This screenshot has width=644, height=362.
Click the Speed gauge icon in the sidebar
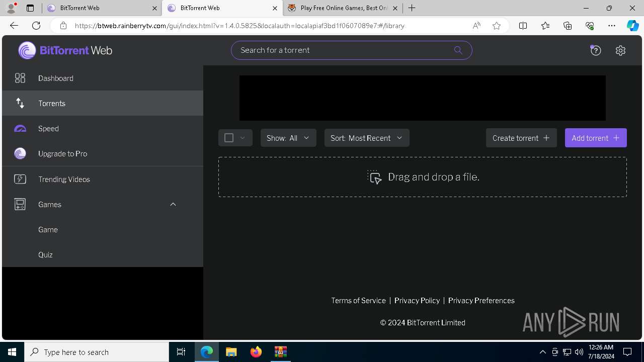coord(20,129)
